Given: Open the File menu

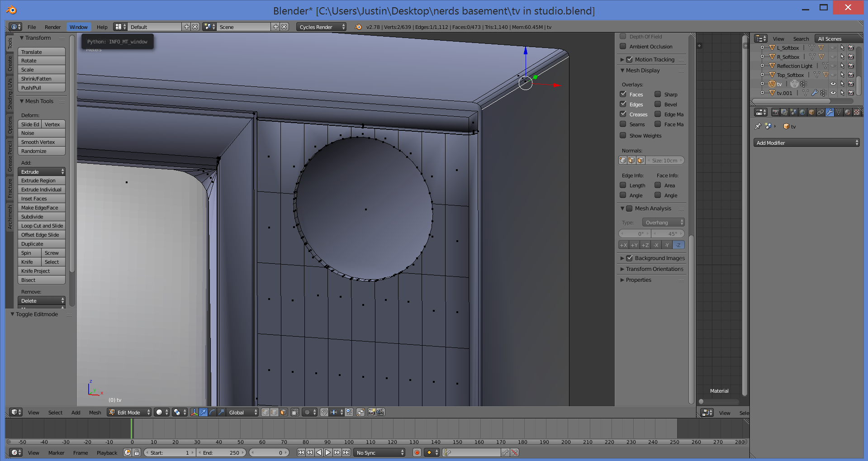Looking at the screenshot, I should (32, 27).
